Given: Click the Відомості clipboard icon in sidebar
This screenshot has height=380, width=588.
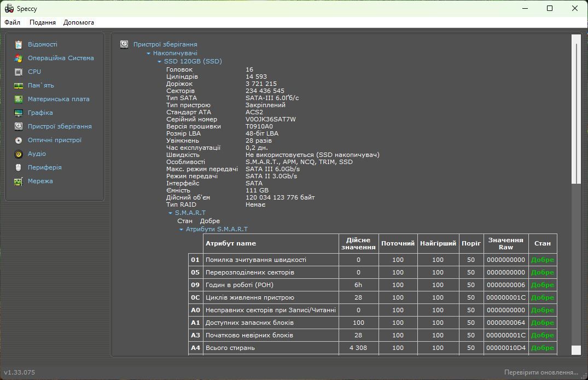Looking at the screenshot, I should click(x=19, y=45).
